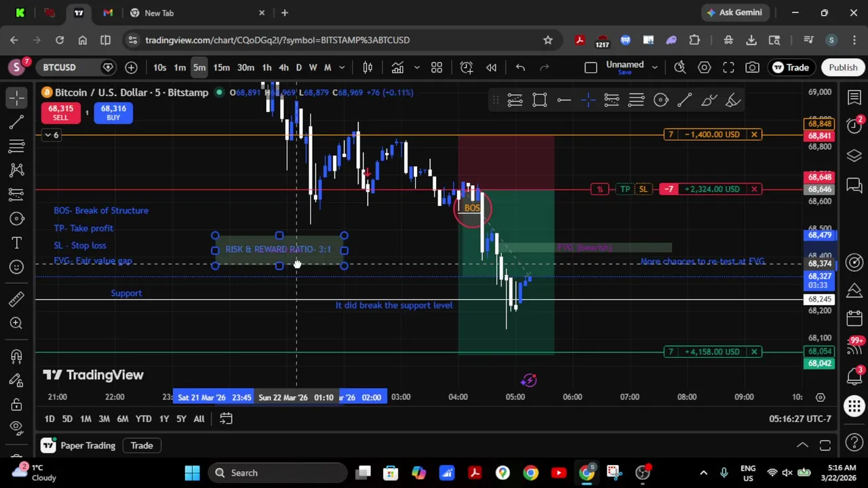Open the Watchlist panel in right sidebar
The image size is (868, 488).
tap(854, 98)
